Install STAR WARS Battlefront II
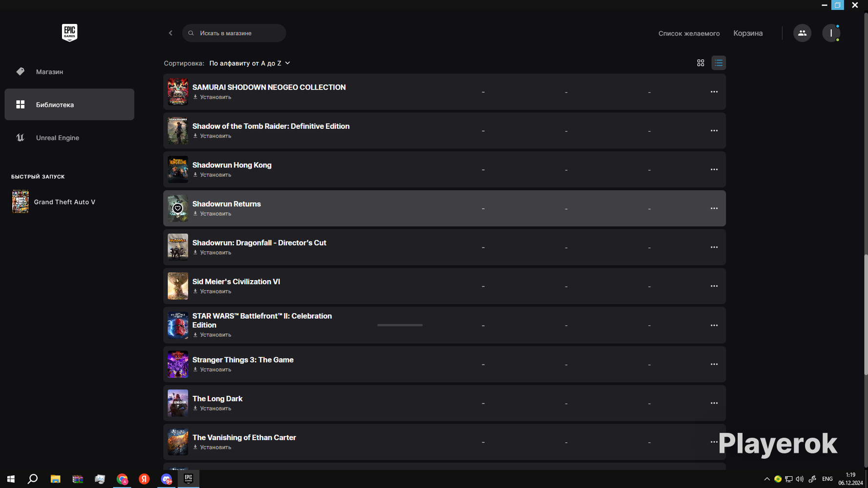The image size is (868, 488). pyautogui.click(x=212, y=335)
